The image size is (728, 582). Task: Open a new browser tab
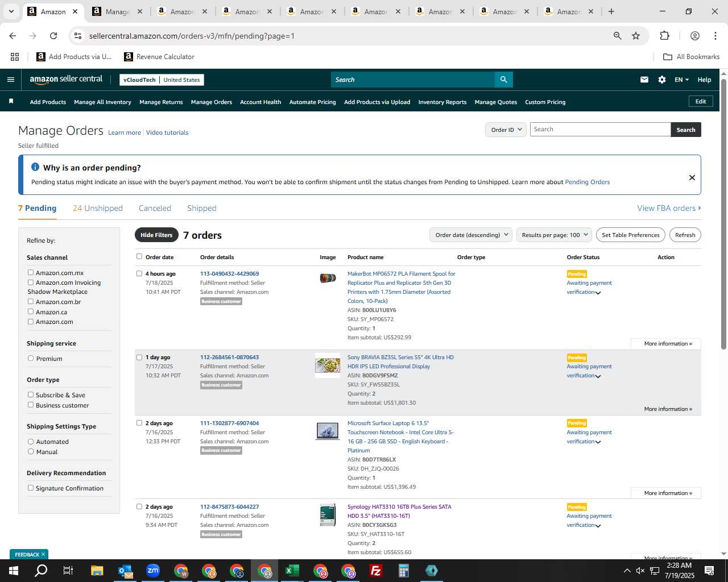click(x=611, y=11)
